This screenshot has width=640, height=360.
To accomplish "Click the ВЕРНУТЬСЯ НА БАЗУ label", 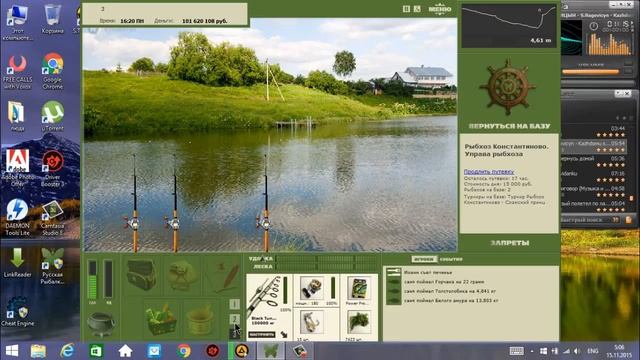I will point(509,126).
